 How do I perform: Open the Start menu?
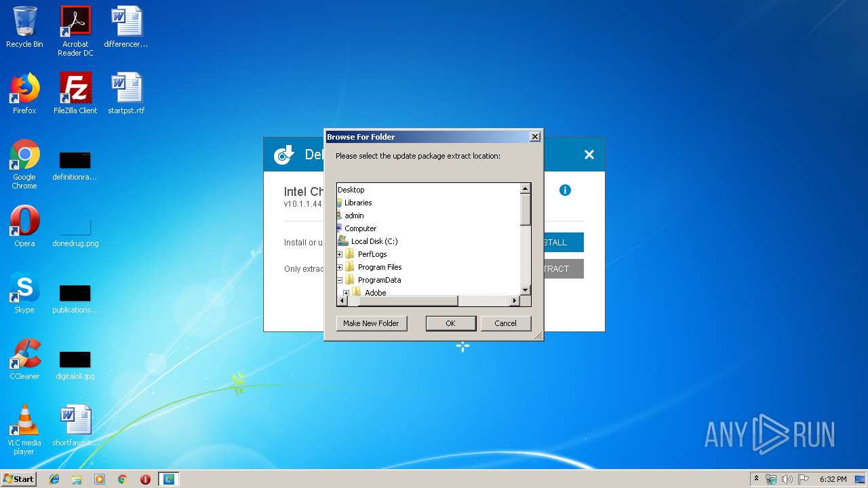click(18, 479)
